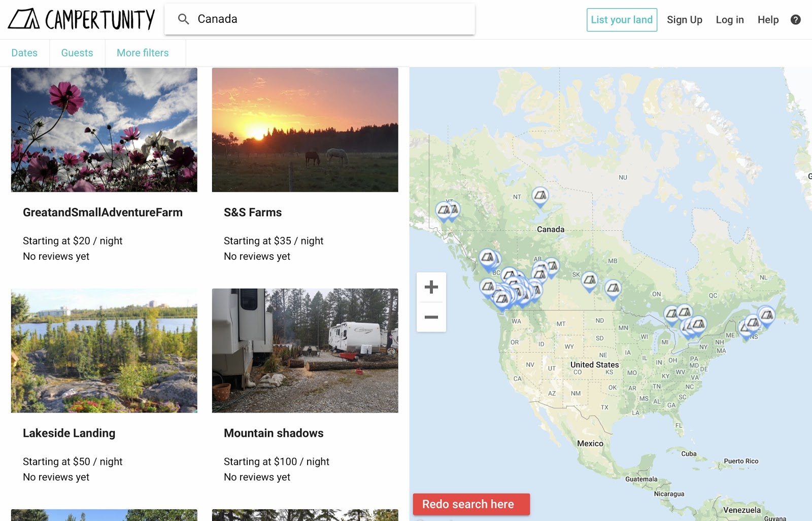Select the easternmost campsite marker near NS
Viewport: 812px width, 521px height.
766,315
